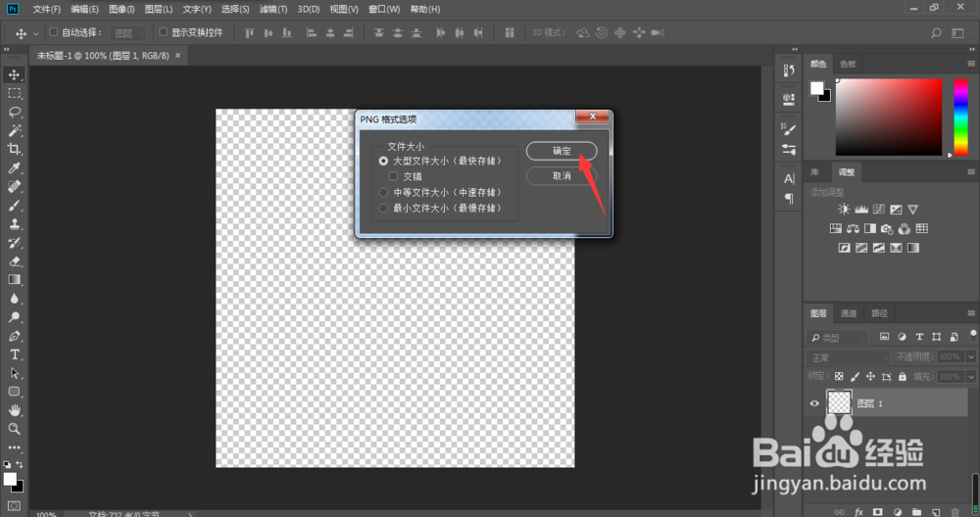Select the Horizontal Type tool
Screen dimensions: 980x517
(x=14, y=354)
